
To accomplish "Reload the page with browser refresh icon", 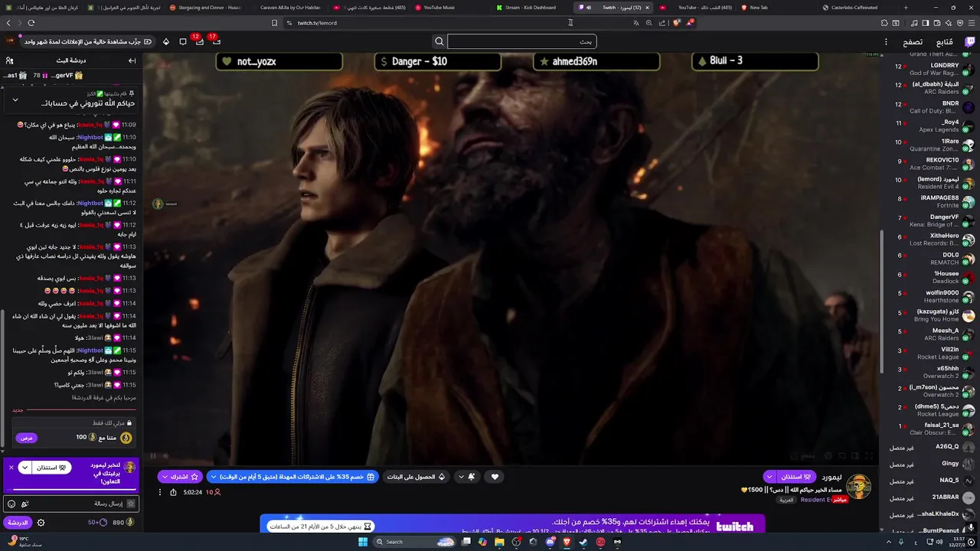I will (x=31, y=23).
